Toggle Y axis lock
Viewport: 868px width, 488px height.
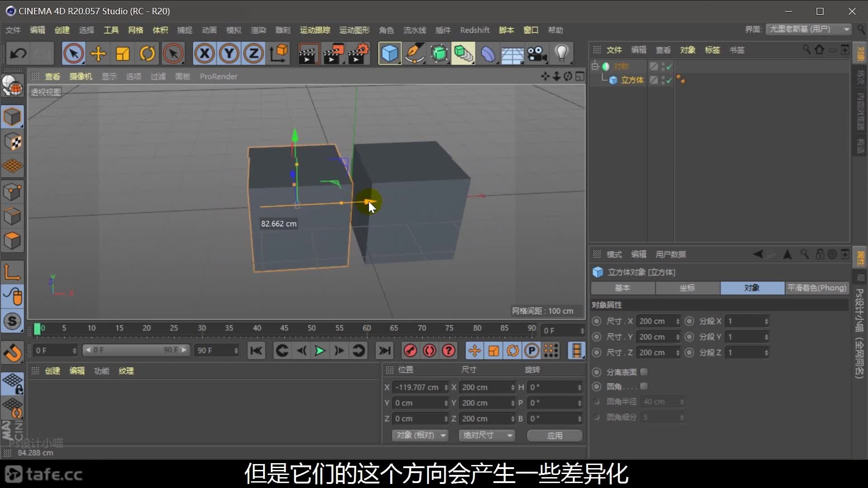click(229, 53)
